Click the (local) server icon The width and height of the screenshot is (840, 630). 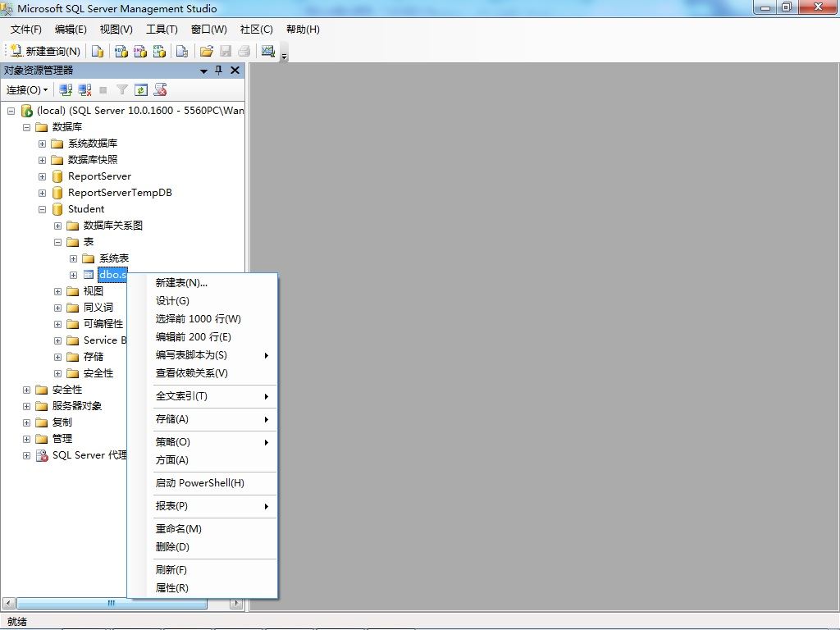(x=27, y=111)
